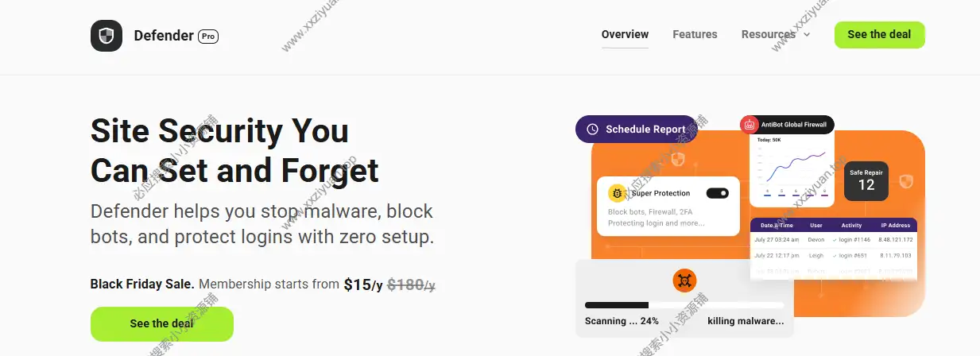Expand the Resources dropdown chevron
This screenshot has width=980, height=356.
(x=807, y=35)
